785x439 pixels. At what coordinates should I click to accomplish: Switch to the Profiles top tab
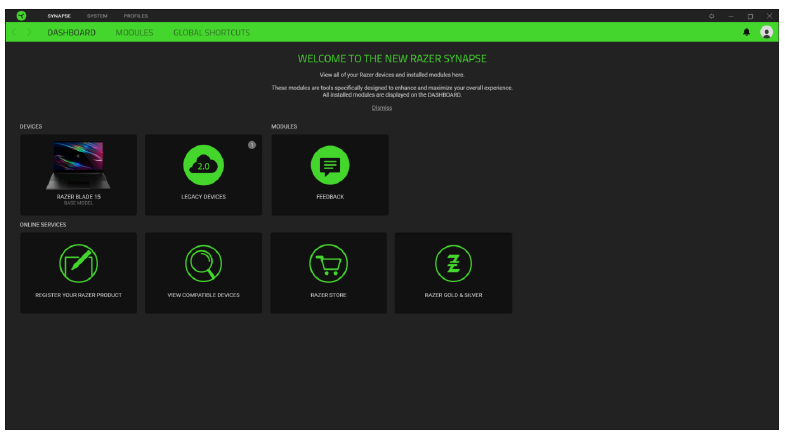tap(136, 16)
